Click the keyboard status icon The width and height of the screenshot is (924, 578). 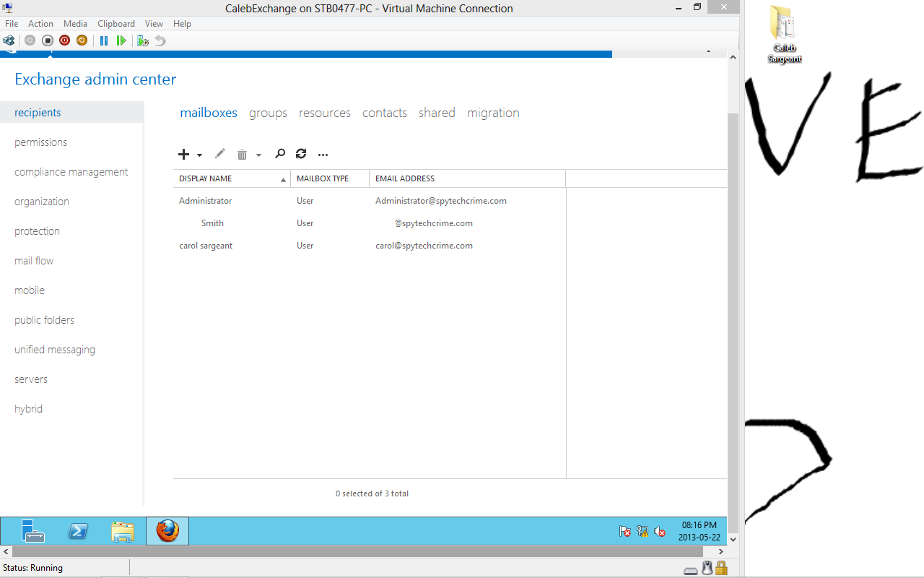691,569
